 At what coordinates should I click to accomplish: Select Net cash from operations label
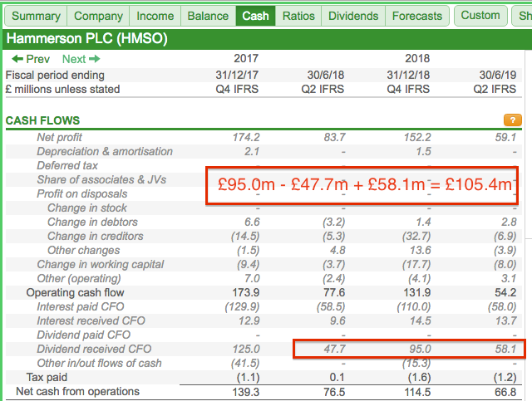pos(77,392)
